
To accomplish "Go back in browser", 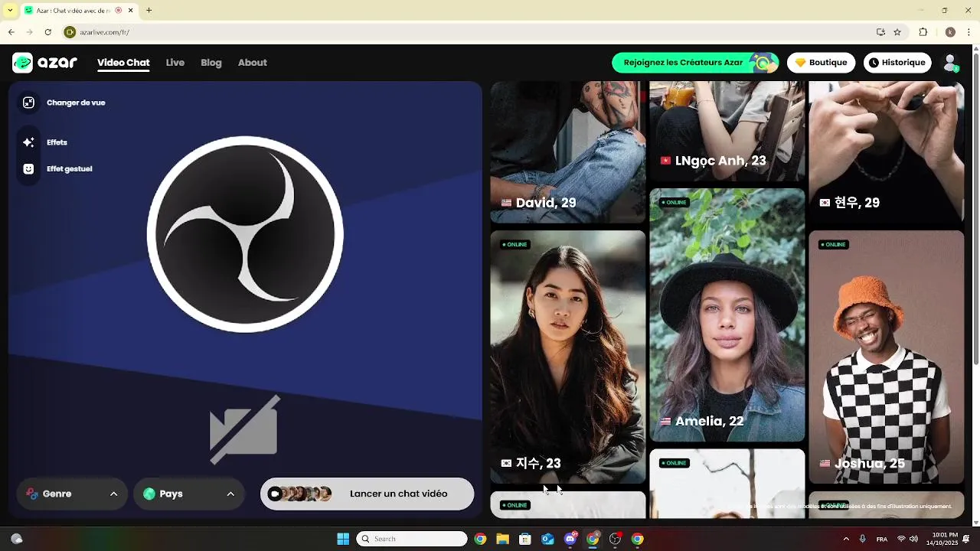I will coord(11,32).
